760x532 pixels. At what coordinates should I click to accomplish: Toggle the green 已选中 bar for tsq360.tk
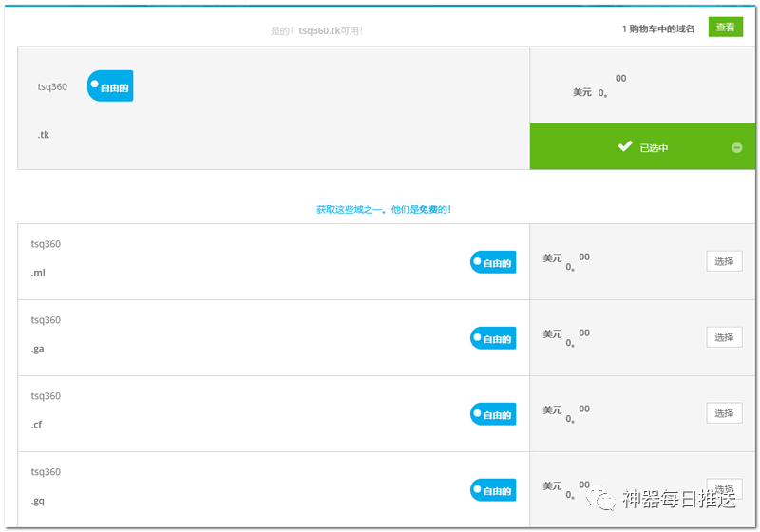pos(642,147)
